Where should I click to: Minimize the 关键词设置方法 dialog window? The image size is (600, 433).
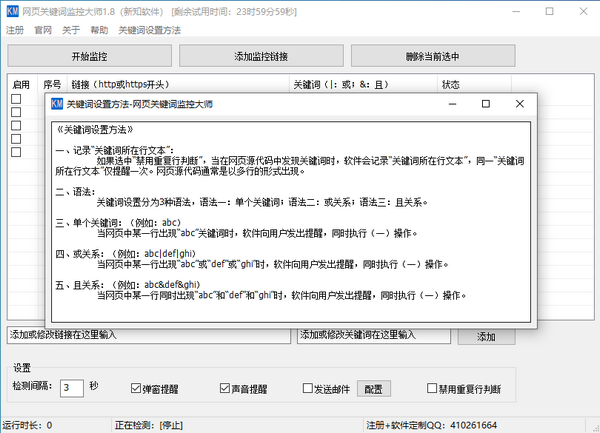click(450, 103)
